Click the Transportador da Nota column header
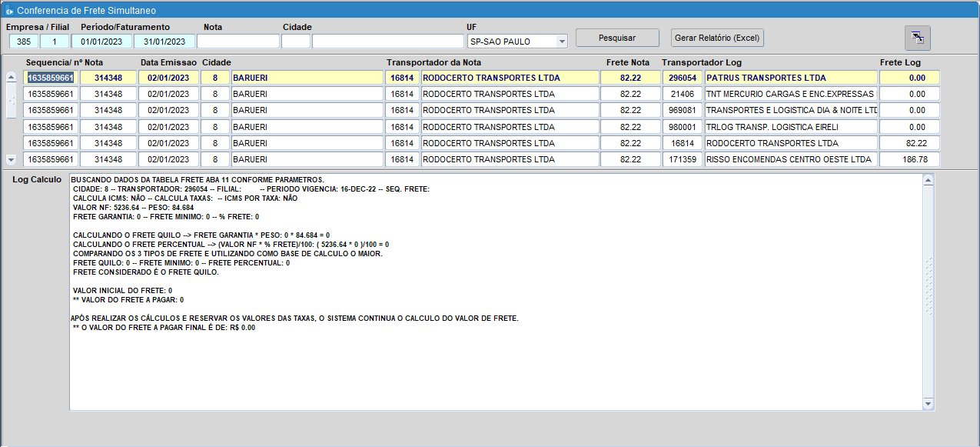 (434, 62)
